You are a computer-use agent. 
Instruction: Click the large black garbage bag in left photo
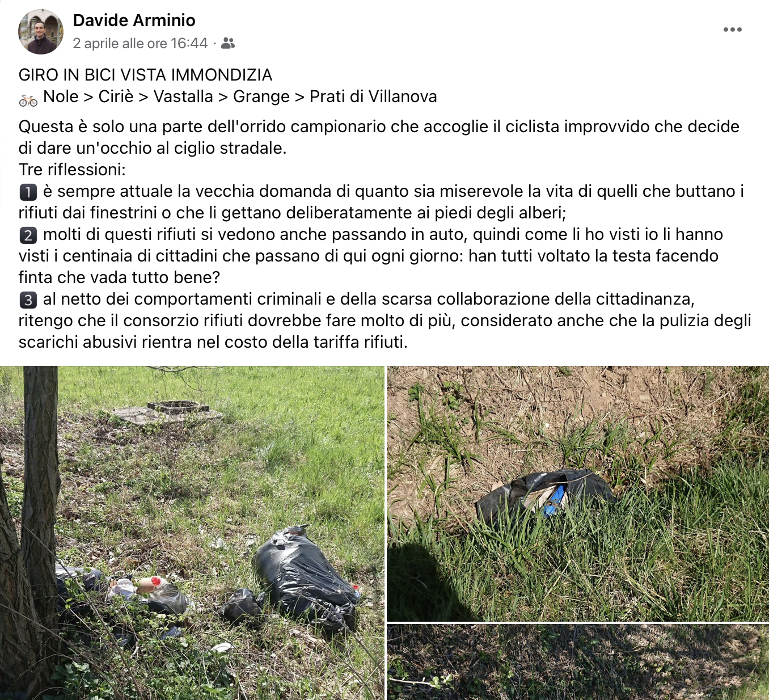tap(306, 576)
